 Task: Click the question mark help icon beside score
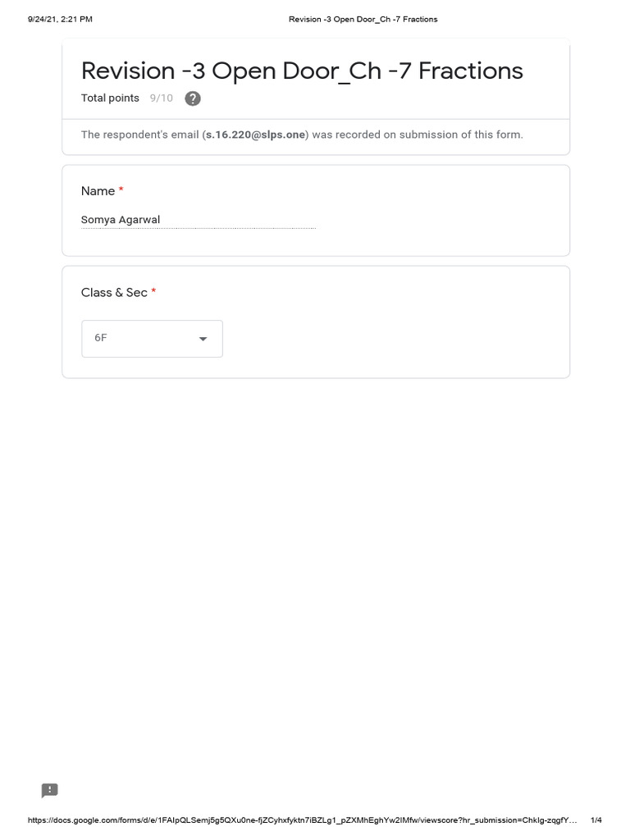tap(193, 98)
